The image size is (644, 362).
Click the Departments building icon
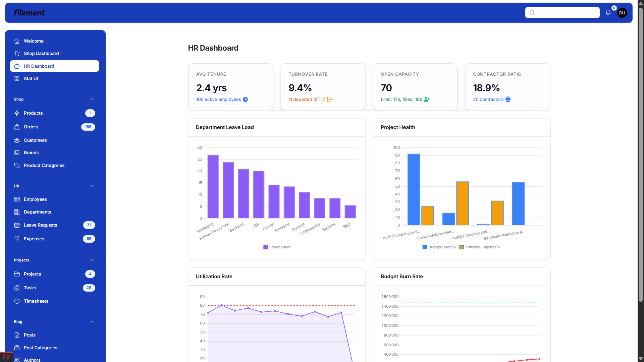tap(17, 212)
